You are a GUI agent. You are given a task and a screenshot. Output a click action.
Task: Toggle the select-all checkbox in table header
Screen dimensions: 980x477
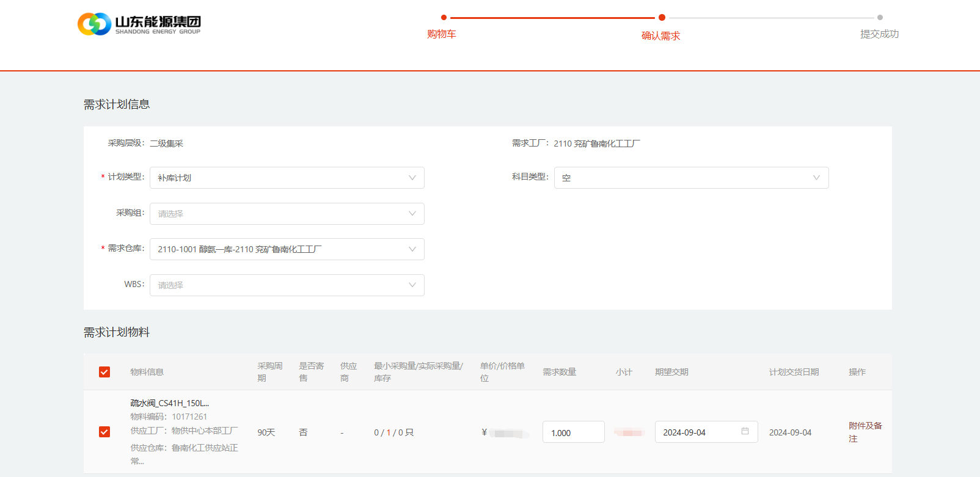tap(104, 372)
